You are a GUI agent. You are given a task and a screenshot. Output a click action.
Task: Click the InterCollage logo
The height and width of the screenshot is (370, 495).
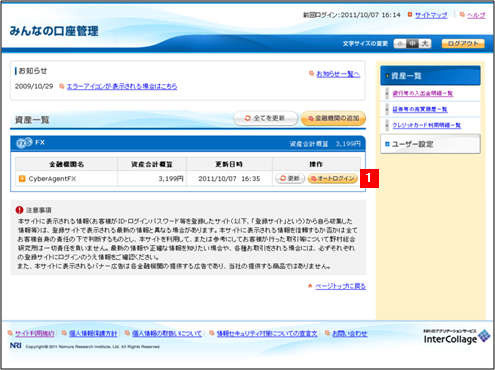456,337
